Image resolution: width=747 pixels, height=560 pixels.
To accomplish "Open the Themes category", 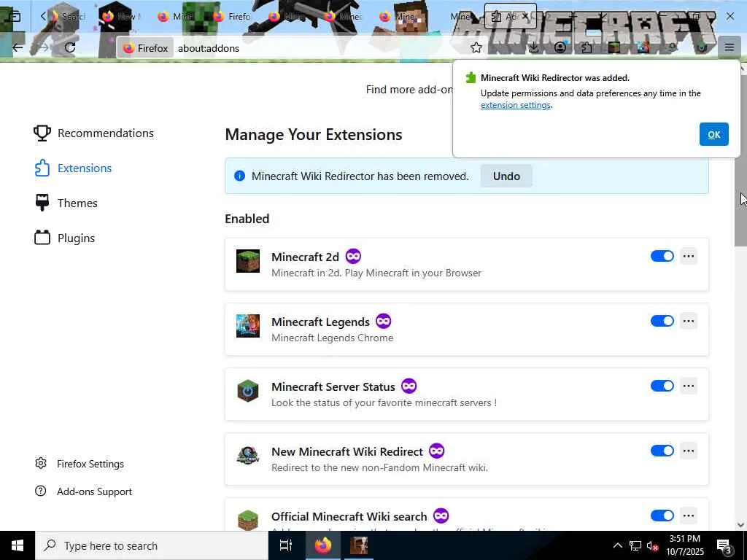I will [x=66, y=203].
